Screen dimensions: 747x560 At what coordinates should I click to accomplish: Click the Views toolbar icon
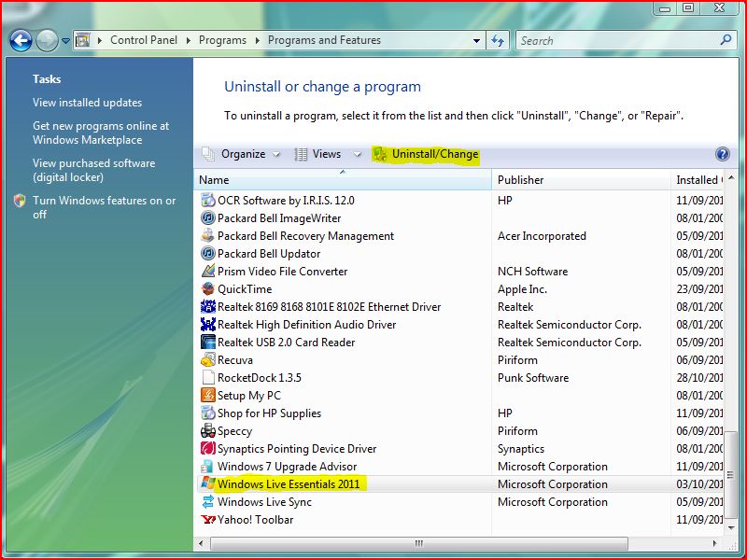click(x=301, y=154)
